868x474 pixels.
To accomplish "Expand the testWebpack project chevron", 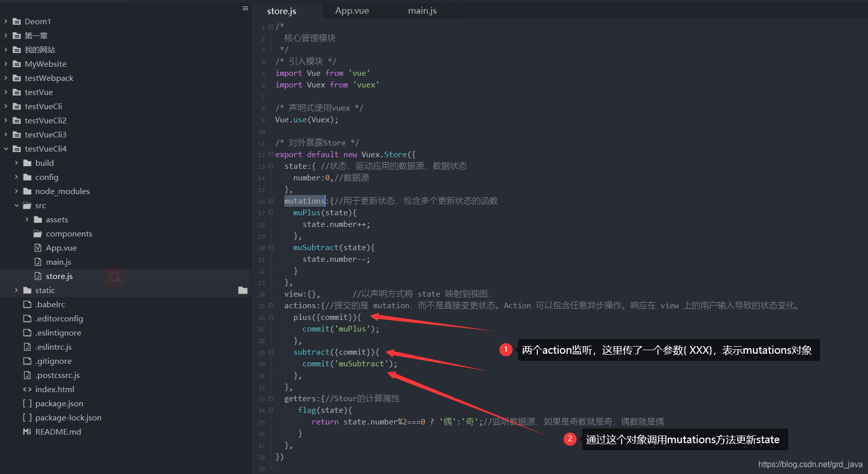I will coord(6,78).
